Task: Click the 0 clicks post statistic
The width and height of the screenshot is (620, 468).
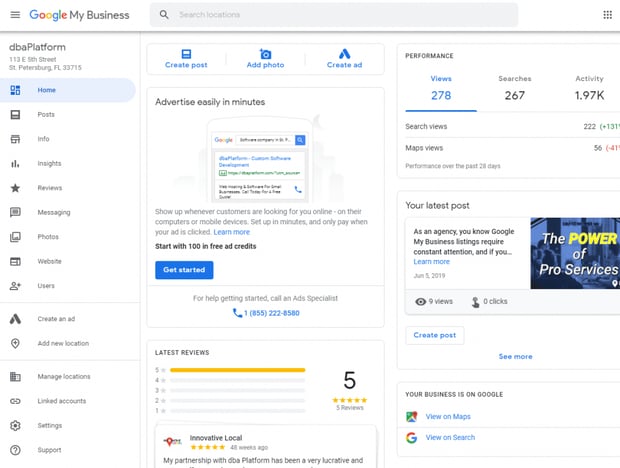Action: point(490,302)
